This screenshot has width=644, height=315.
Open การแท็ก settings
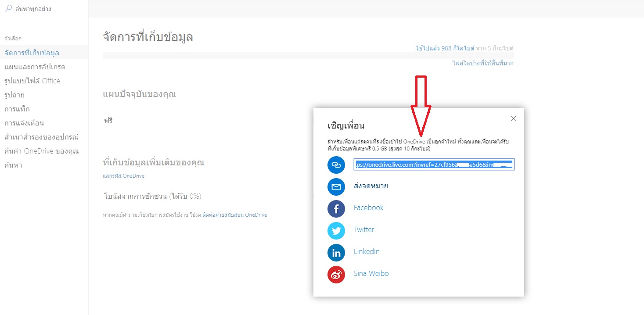tap(17, 109)
